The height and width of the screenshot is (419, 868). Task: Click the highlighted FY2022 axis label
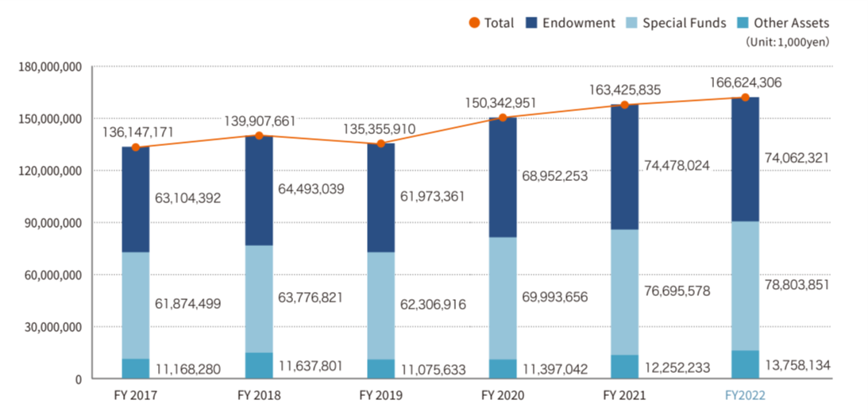tap(745, 396)
